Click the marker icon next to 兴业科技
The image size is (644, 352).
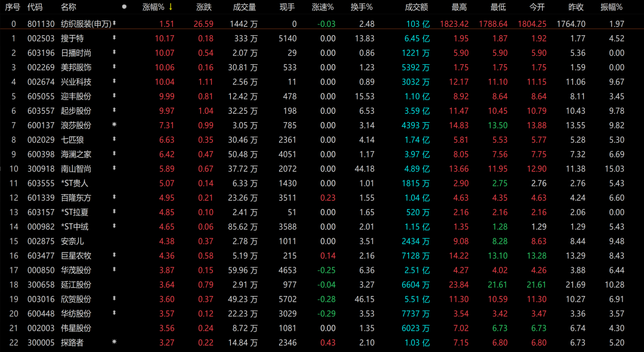pyautogui.click(x=114, y=81)
